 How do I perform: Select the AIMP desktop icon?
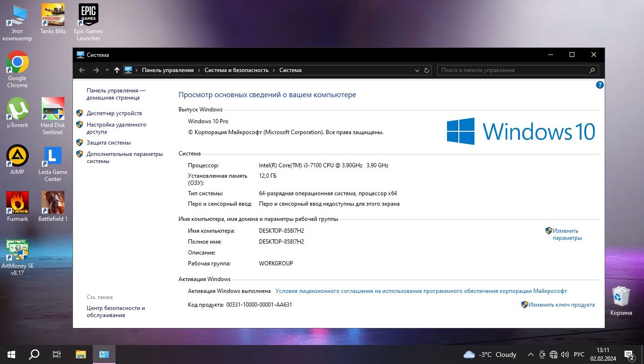pyautogui.click(x=17, y=160)
